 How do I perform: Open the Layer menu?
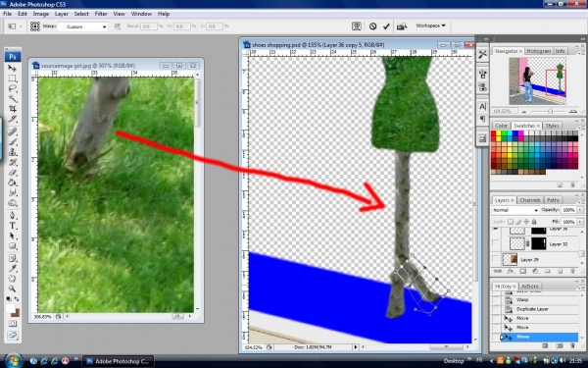click(61, 14)
